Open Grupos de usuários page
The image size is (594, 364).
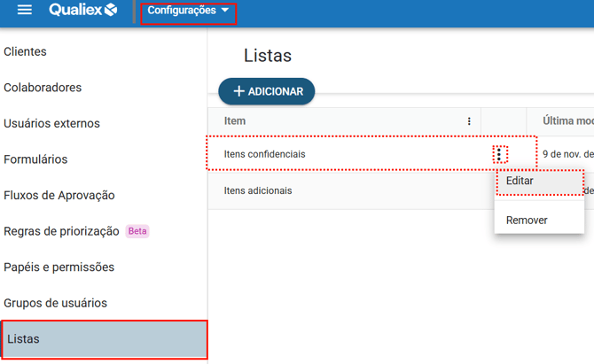pos(55,303)
